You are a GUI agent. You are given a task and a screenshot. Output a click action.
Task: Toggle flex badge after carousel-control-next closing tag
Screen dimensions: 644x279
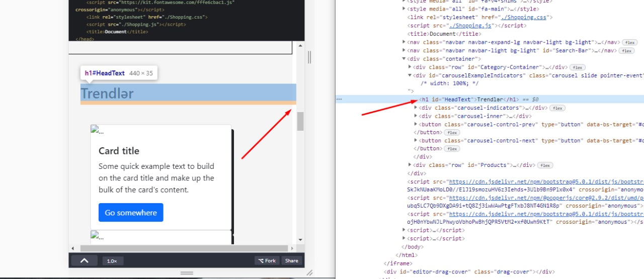(x=451, y=149)
